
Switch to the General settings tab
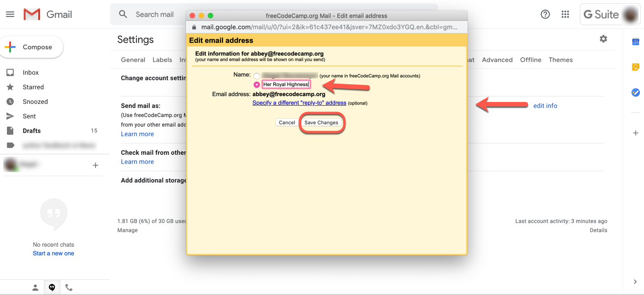click(133, 60)
